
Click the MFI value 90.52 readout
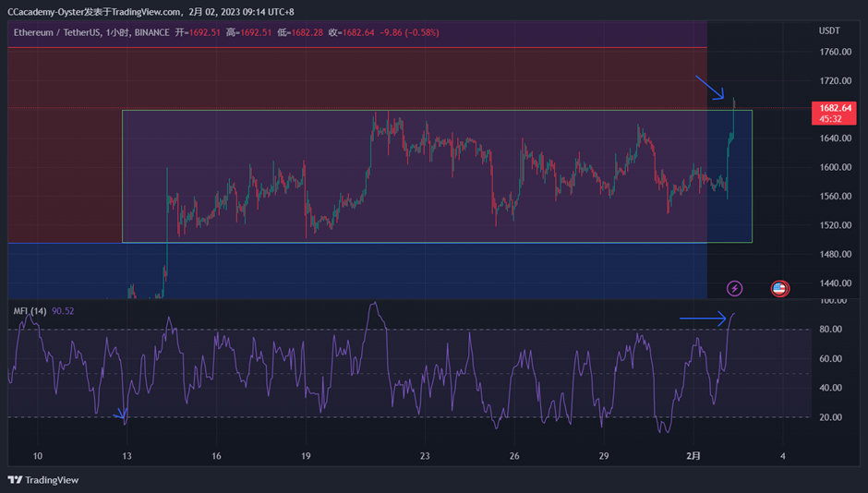(x=63, y=311)
